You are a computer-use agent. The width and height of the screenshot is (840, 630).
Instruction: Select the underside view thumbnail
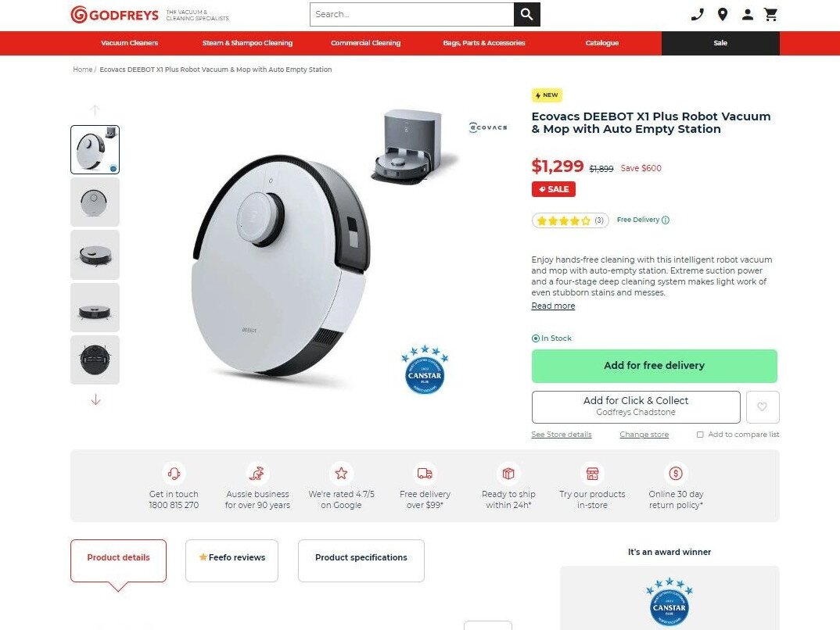pyautogui.click(x=95, y=360)
